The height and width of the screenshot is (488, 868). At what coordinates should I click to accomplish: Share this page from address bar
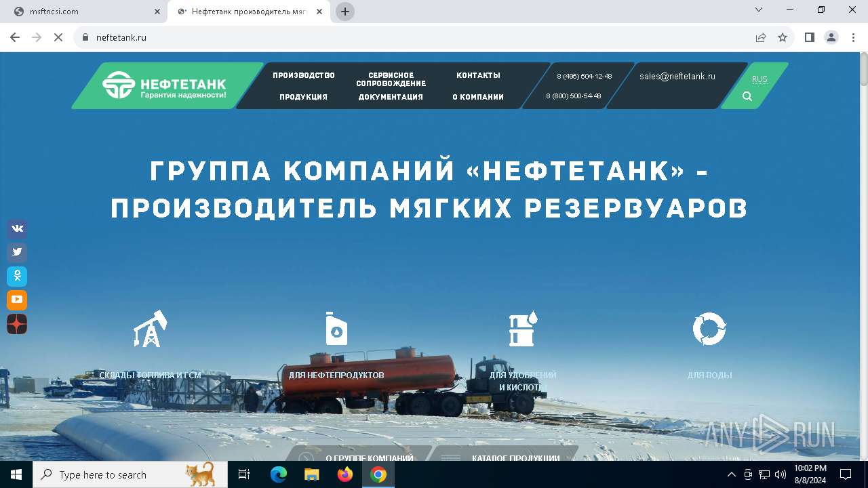[761, 37]
